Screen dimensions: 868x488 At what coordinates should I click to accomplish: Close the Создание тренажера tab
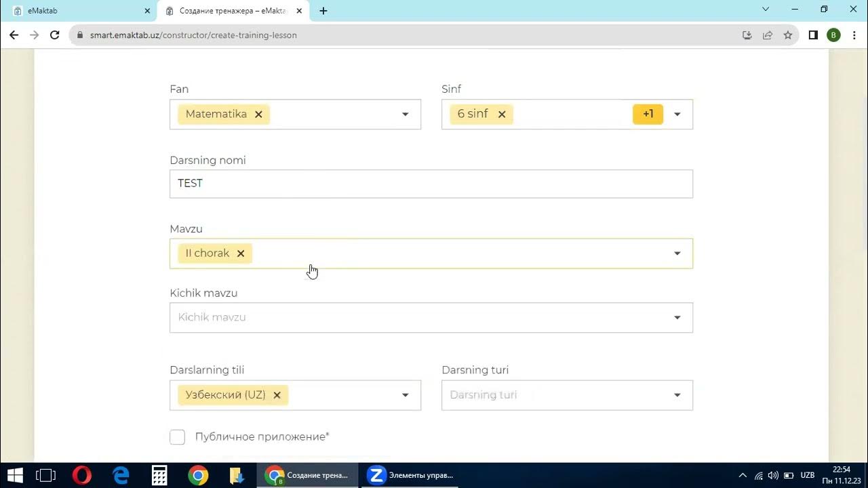pyautogui.click(x=299, y=11)
